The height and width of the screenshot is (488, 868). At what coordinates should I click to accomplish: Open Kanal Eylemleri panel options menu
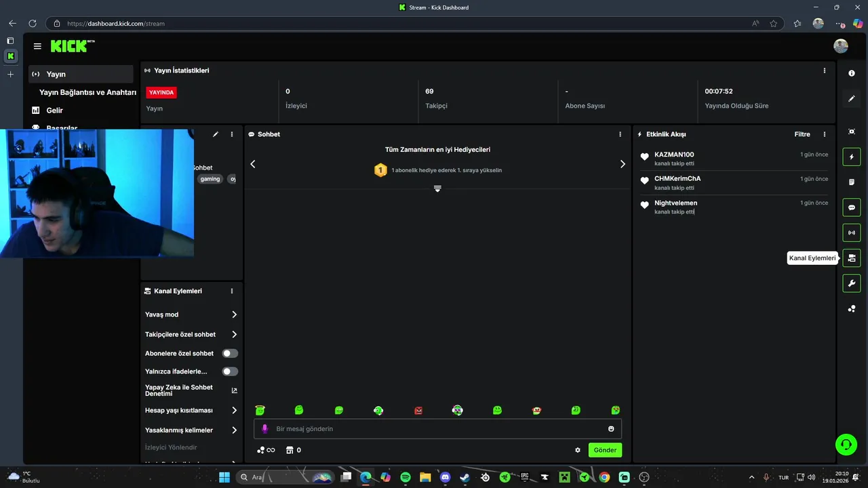(232, 291)
